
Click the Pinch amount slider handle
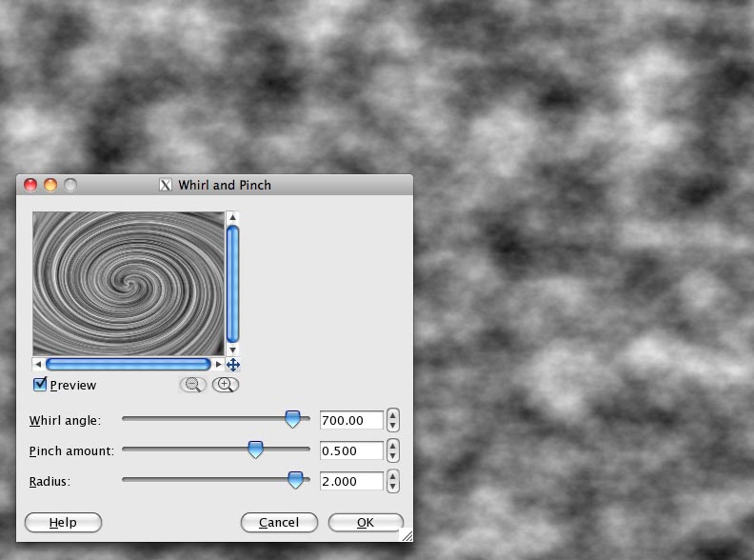click(255, 450)
